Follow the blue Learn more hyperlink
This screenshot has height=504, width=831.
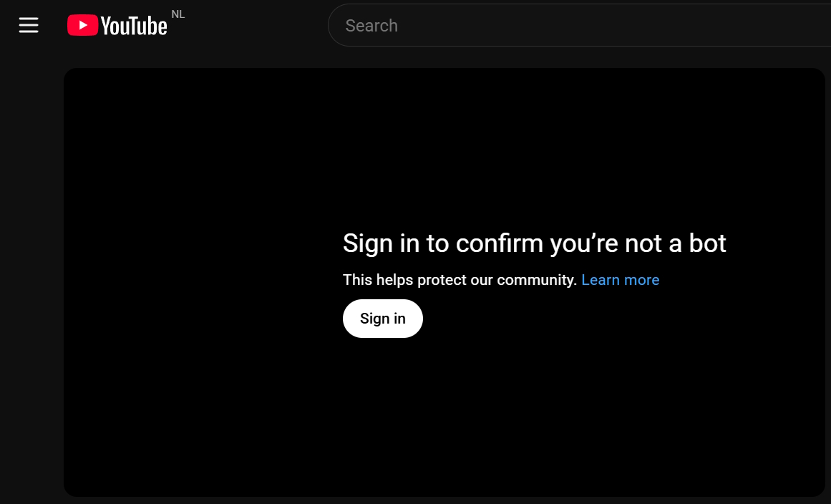[x=620, y=280]
